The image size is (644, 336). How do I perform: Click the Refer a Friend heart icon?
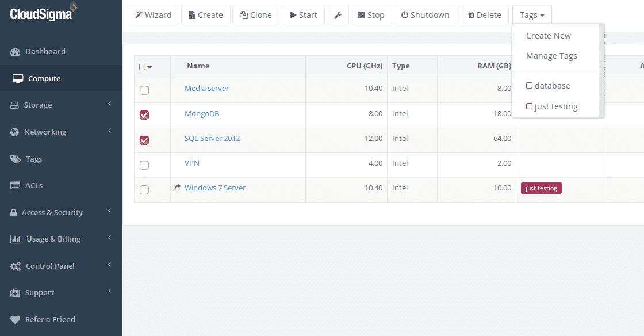(x=15, y=319)
